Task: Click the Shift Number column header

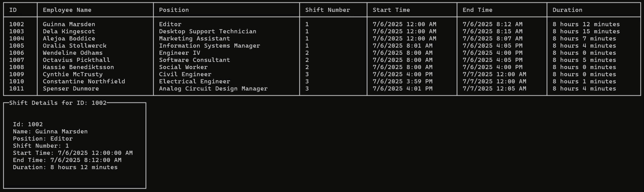Action: 327,10
